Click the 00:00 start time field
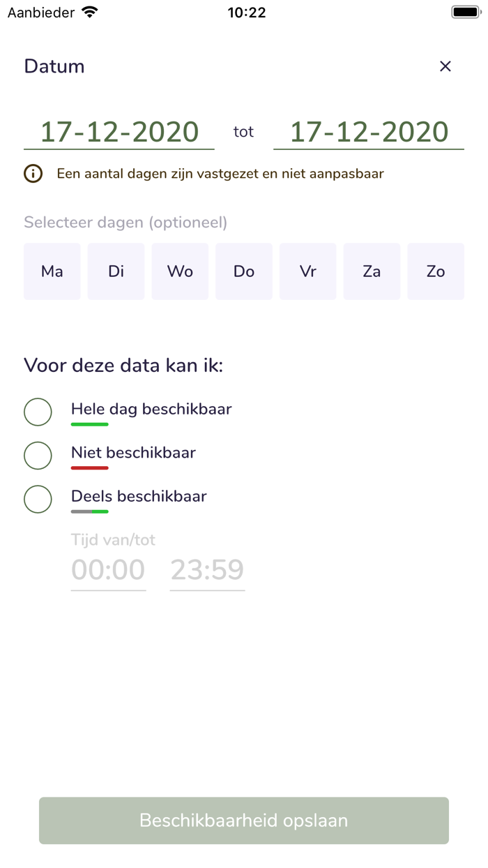The width and height of the screenshot is (488, 868). [x=108, y=570]
